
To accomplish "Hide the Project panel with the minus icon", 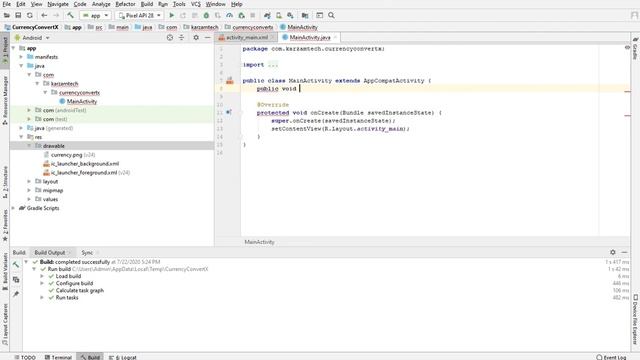I will tap(207, 38).
